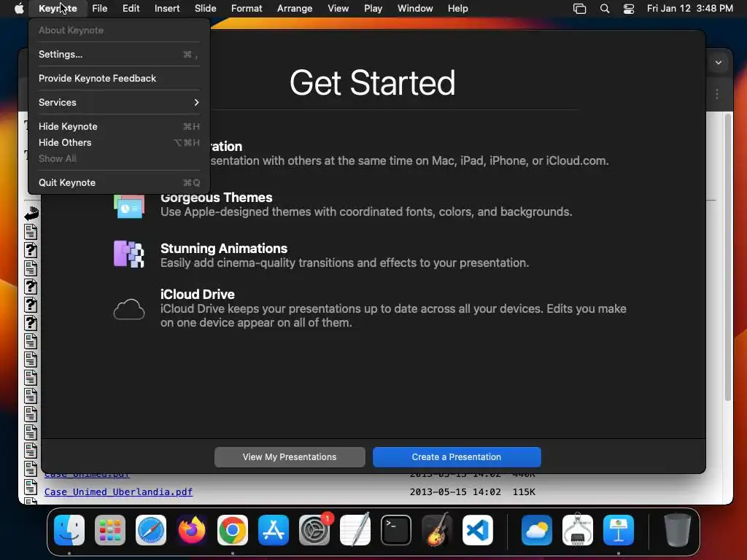
Task: Click the Stunning Animations title text
Action: click(x=224, y=249)
